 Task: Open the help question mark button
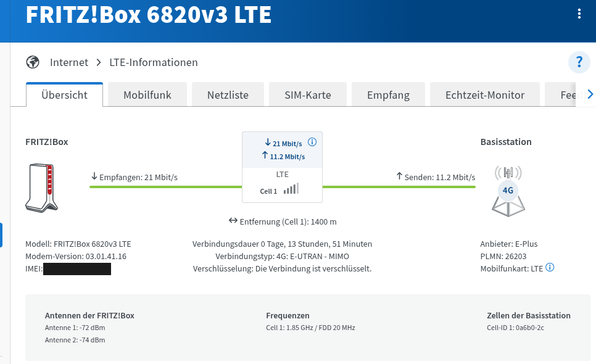[x=579, y=62]
